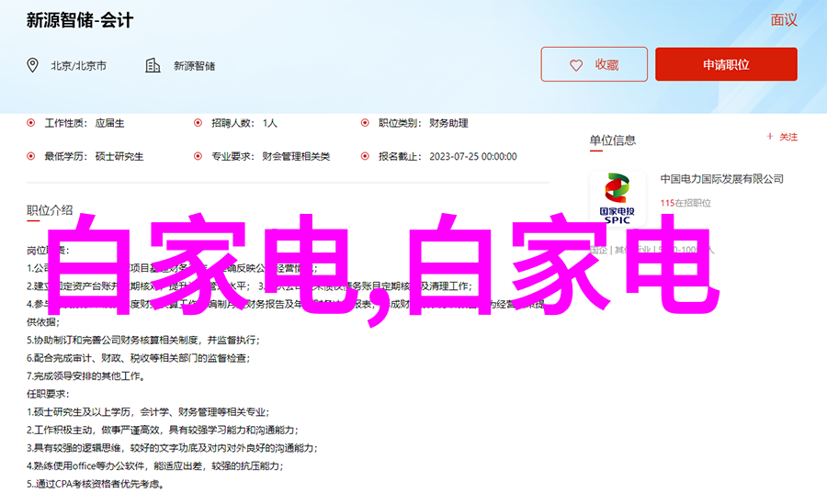Click the 财务助理 job category value
827x504 pixels.
(448, 123)
